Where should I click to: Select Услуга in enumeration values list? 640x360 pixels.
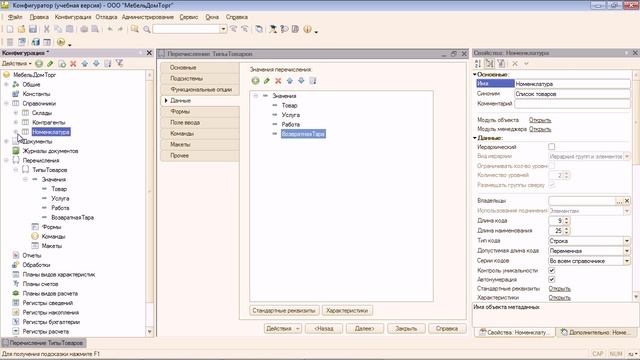[x=291, y=115]
